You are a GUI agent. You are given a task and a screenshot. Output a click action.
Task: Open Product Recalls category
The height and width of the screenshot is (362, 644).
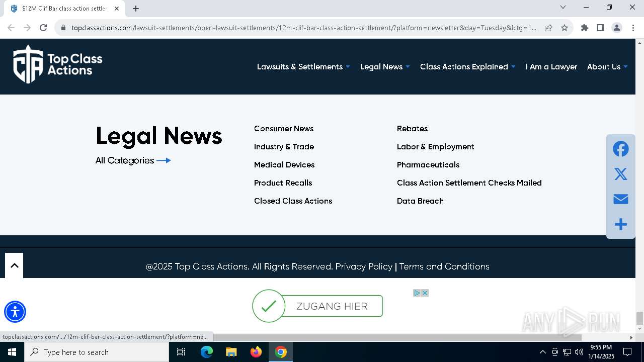[283, 183]
